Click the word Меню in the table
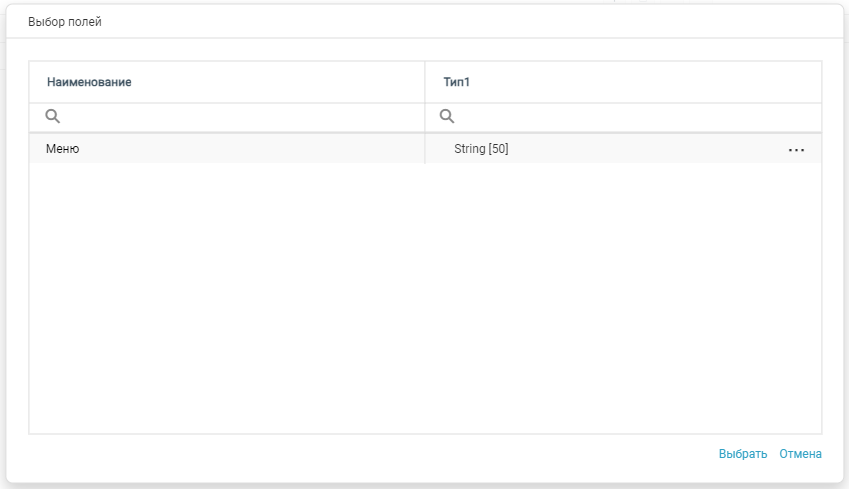This screenshot has width=849, height=489. tap(62, 149)
